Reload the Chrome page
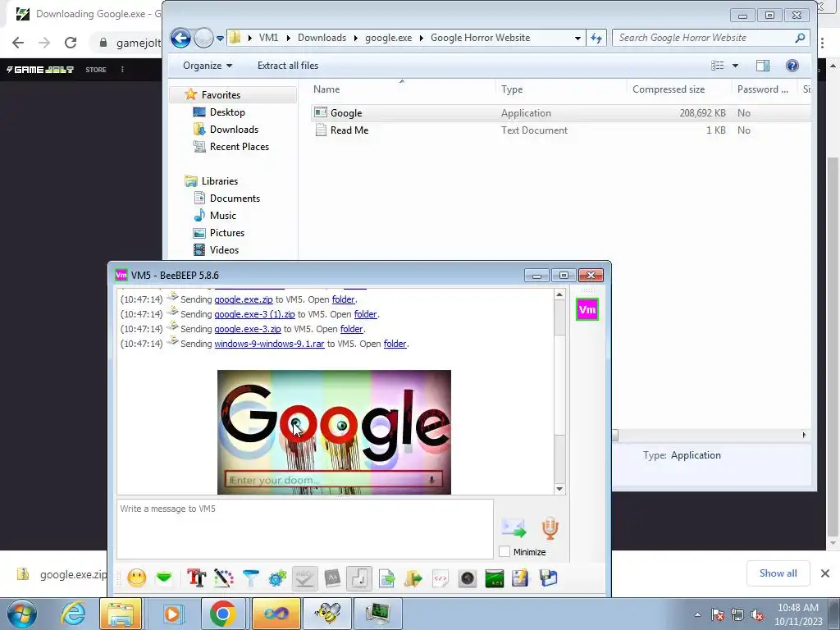Viewport: 840px width, 630px height. coord(71,43)
